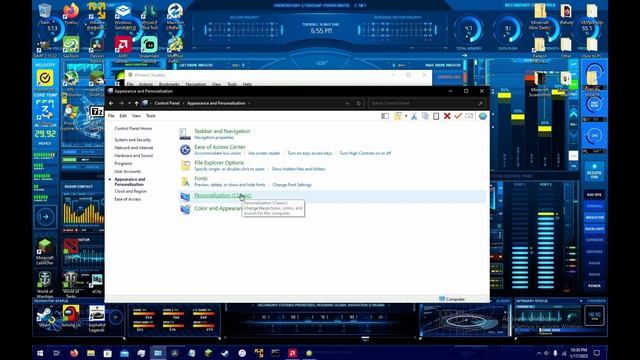
Task: Click the checkmark Properties toolbar icon
Action: pos(458,116)
